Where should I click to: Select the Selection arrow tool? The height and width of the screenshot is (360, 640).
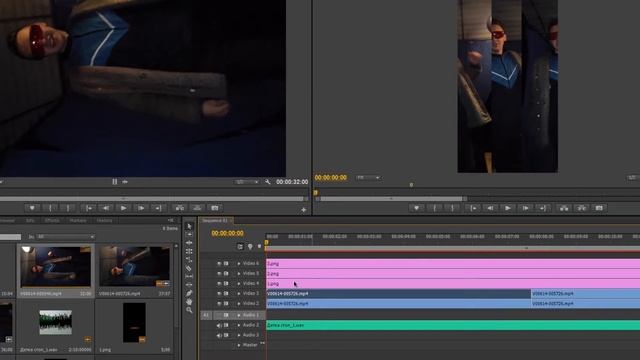tap(189, 226)
